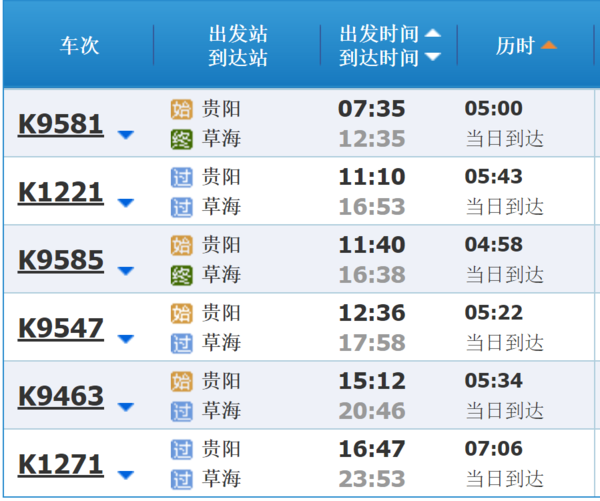Expand the stop list arrow for K1221
The image size is (600, 501).
125,203
